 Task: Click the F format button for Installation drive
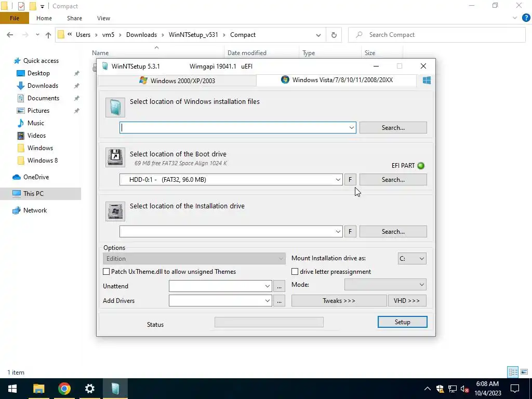coord(350,231)
